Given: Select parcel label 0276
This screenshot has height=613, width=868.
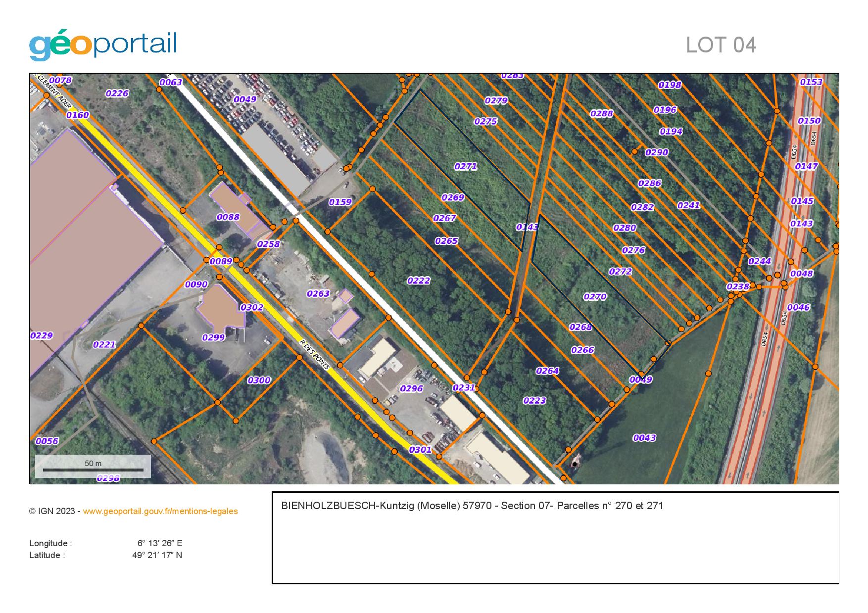Looking at the screenshot, I should (633, 250).
